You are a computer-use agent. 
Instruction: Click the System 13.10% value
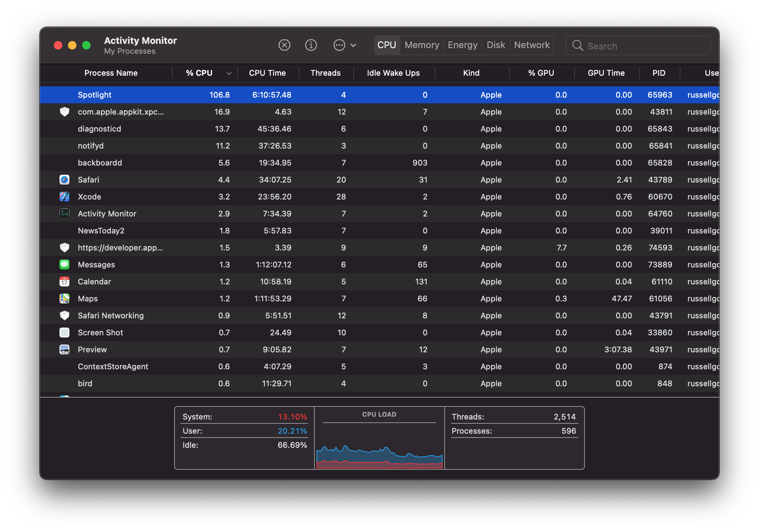pyautogui.click(x=292, y=417)
